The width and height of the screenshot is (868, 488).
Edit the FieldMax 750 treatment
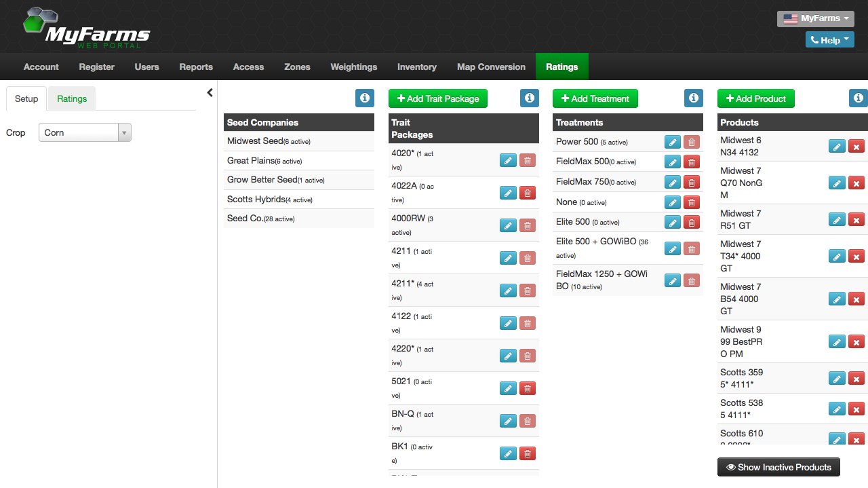tap(673, 182)
